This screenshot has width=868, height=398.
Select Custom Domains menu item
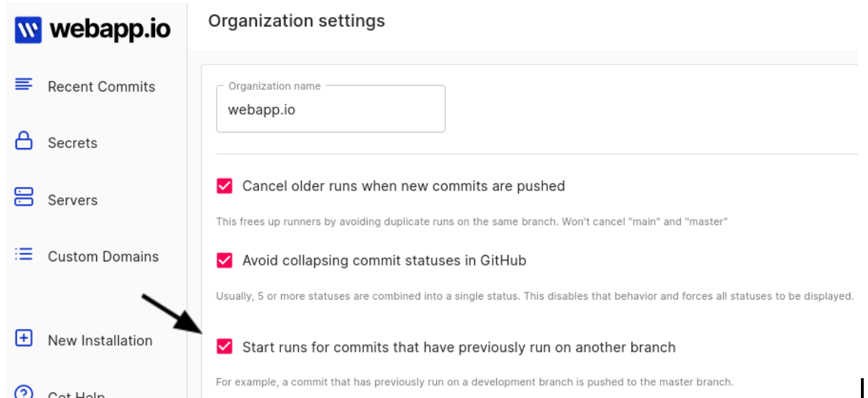coord(103,256)
